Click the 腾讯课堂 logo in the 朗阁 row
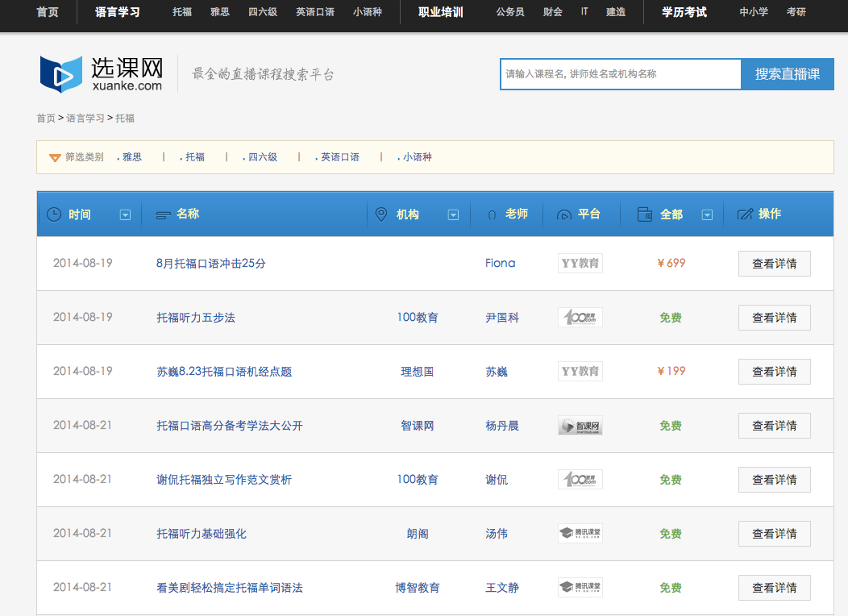 pos(580,533)
